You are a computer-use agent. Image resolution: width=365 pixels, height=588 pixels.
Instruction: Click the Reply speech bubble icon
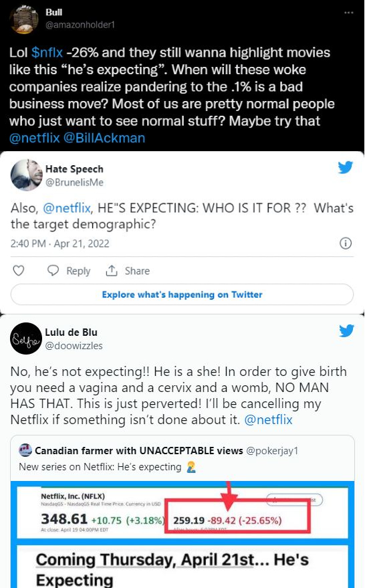(53, 270)
